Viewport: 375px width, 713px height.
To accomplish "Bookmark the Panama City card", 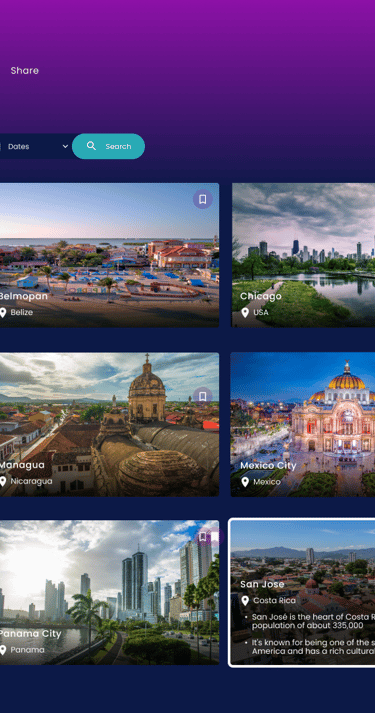I will [x=203, y=537].
